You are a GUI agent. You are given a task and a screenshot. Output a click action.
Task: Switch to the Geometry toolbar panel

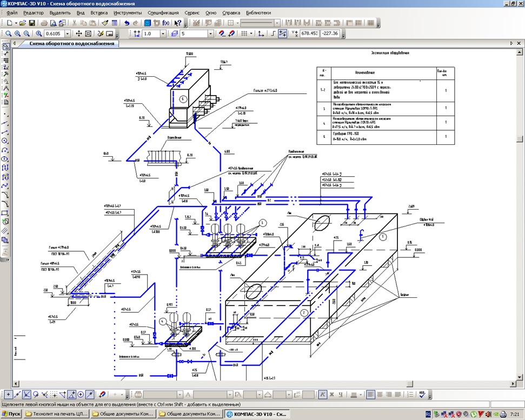(x=6, y=46)
